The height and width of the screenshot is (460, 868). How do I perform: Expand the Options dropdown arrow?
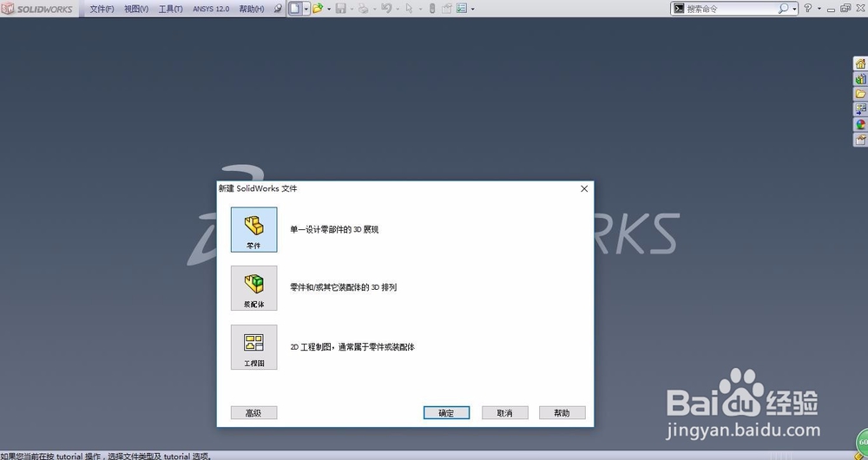(473, 10)
